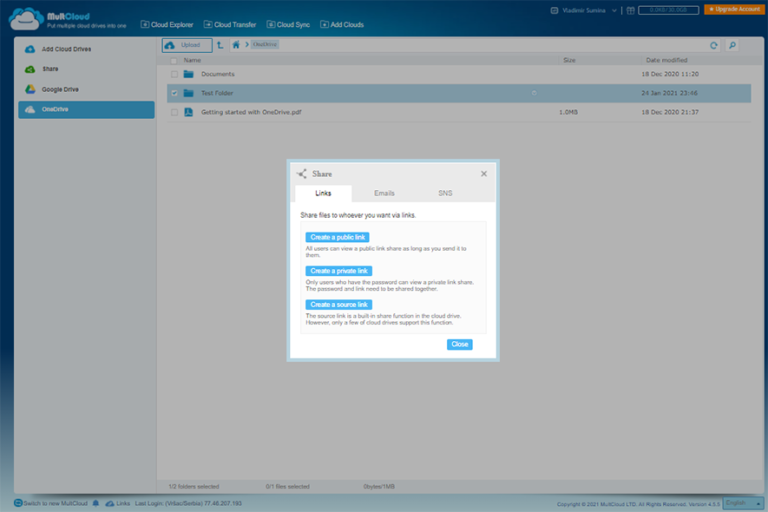Click Create a source link button

click(339, 305)
